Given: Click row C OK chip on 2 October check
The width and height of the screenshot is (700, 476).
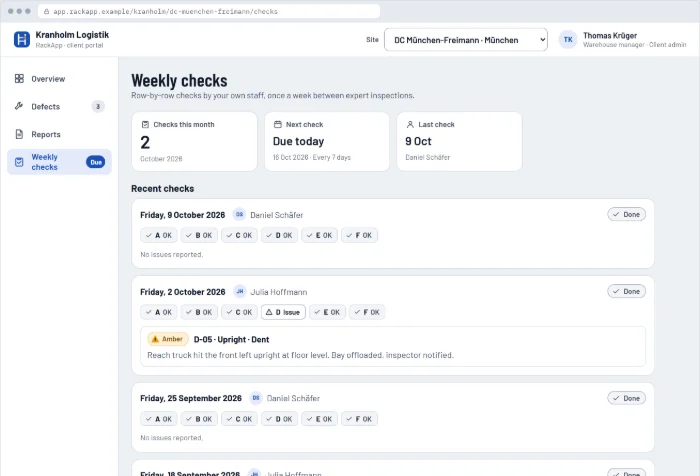Looking at the screenshot, I should point(239,312).
